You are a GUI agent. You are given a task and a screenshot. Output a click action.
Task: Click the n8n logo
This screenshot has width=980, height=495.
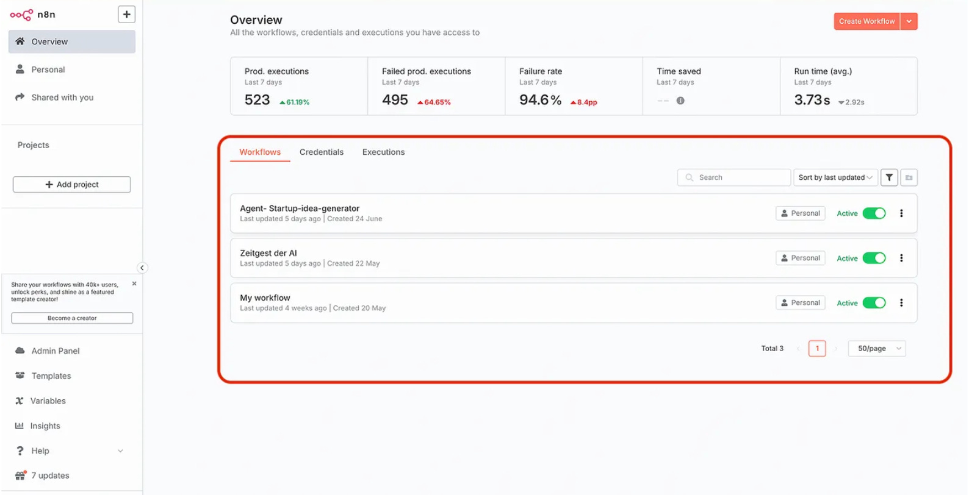[x=32, y=15]
